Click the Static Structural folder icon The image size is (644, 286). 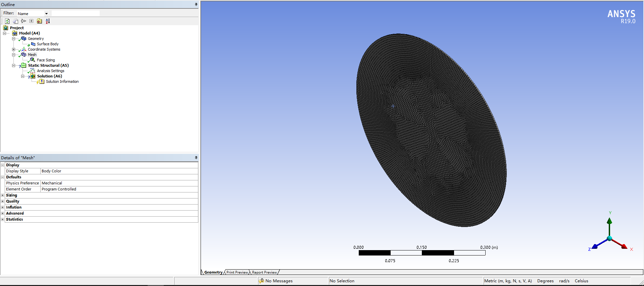[x=23, y=65]
